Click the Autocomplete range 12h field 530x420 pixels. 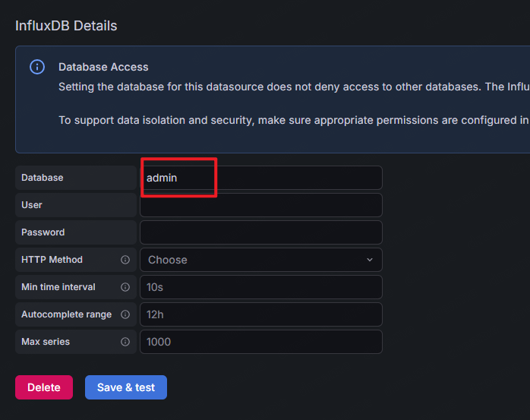tap(260, 314)
